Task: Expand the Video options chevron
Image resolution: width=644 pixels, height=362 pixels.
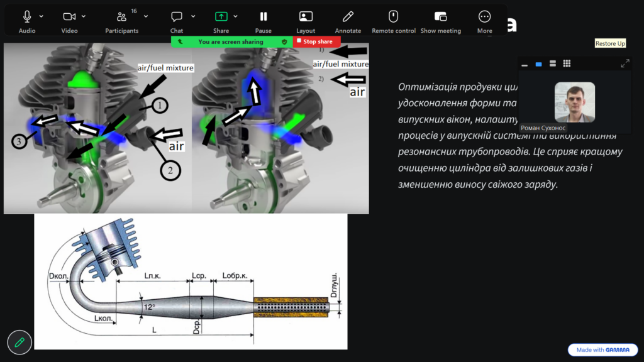Action: tap(84, 16)
